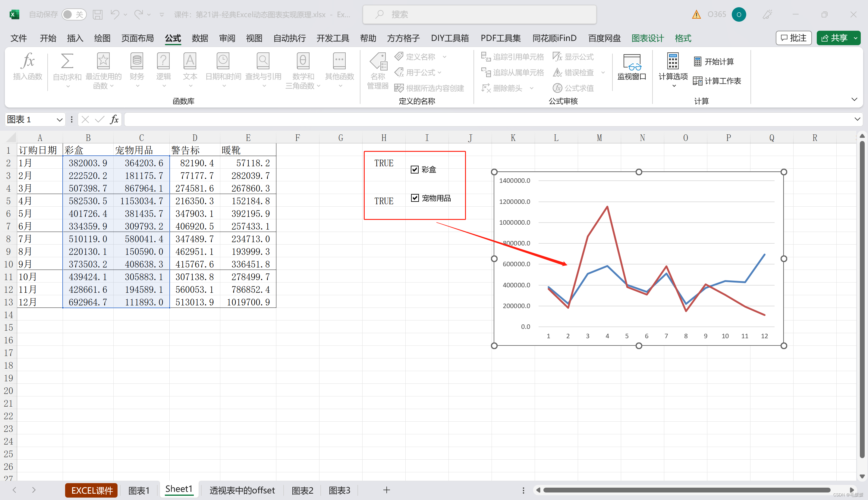Click the Select All corner of the grid
Viewport: 868px width, 500px height.
11,138
